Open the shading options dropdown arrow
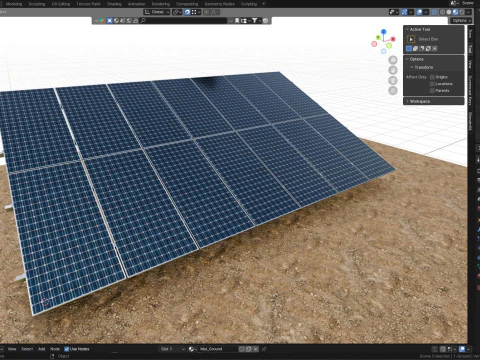The image size is (480, 360). tap(468, 12)
